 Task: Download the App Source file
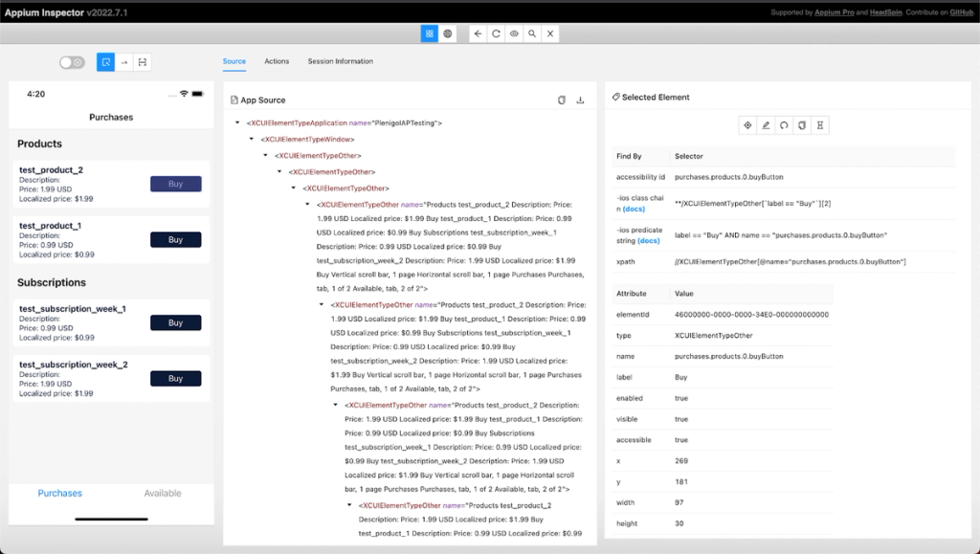580,100
